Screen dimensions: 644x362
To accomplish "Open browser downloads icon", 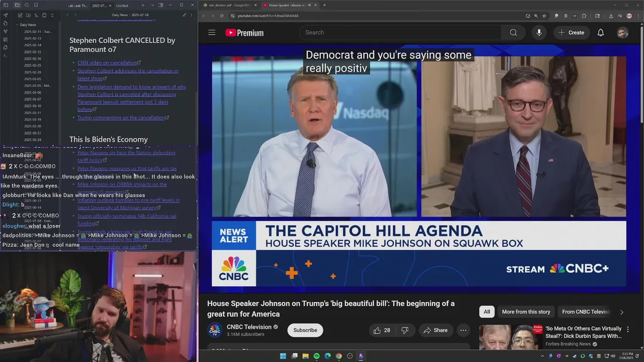I will pos(611,16).
